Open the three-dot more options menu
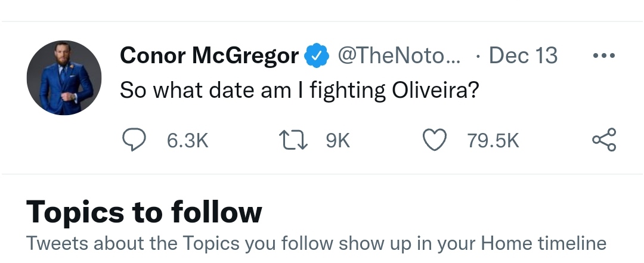Viewport: 644px width, 263px height. pos(603,56)
